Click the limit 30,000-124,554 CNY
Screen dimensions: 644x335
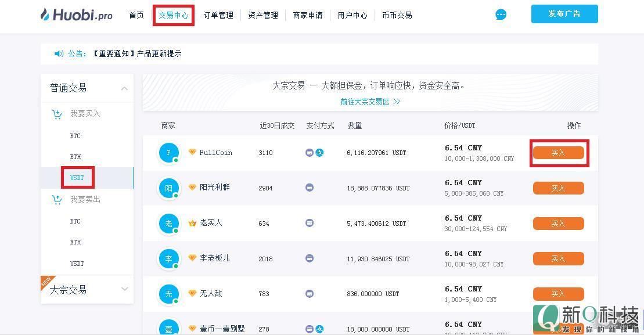476,229
